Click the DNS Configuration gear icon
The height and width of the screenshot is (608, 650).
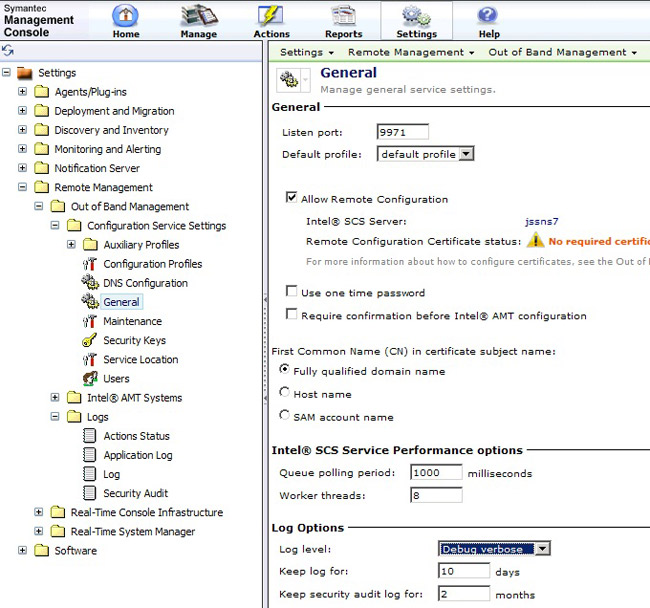point(90,283)
